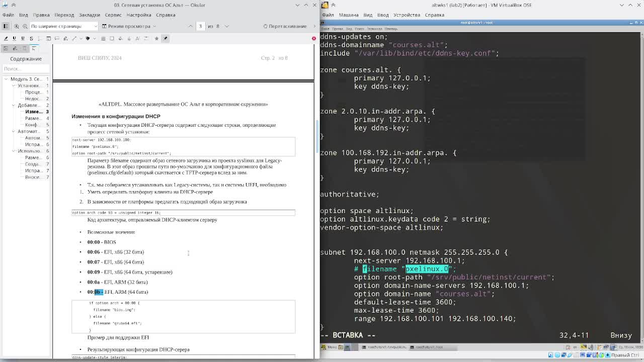
Task: Open terminal 'Правка' menu in VM
Action: pyautogui.click(x=338, y=29)
